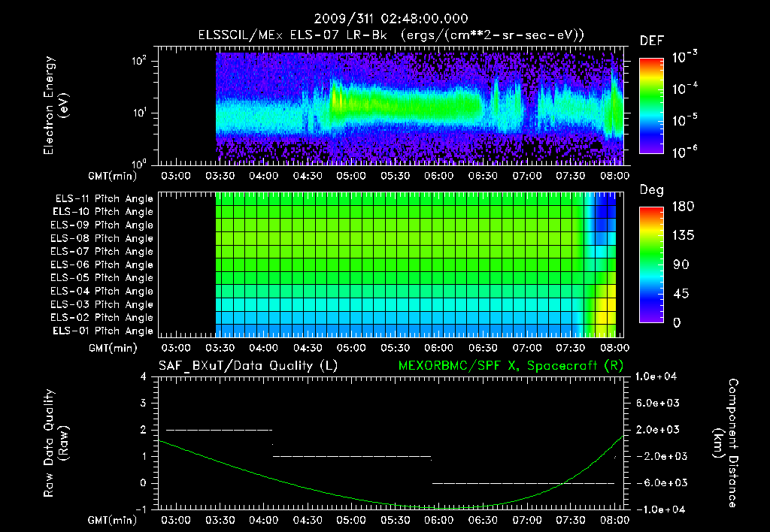Click the data quality line segment at level 2
Viewport: 770px width, 532px height.
tap(219, 430)
